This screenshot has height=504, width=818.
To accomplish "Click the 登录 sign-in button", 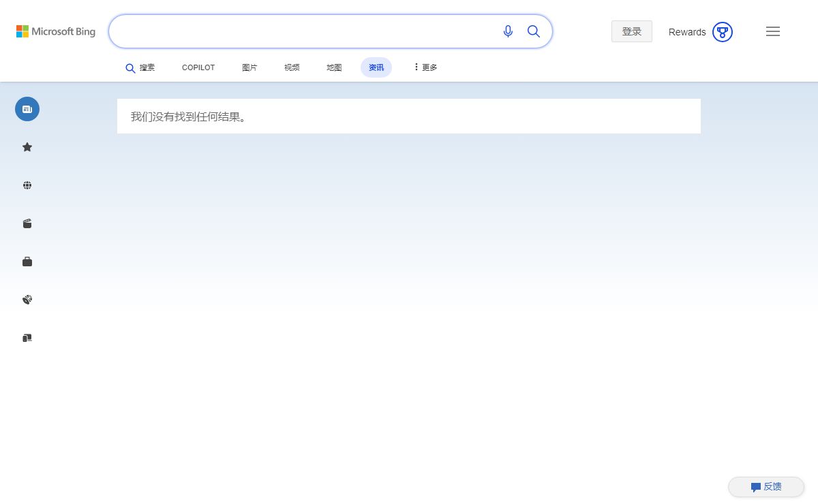I will [x=632, y=31].
